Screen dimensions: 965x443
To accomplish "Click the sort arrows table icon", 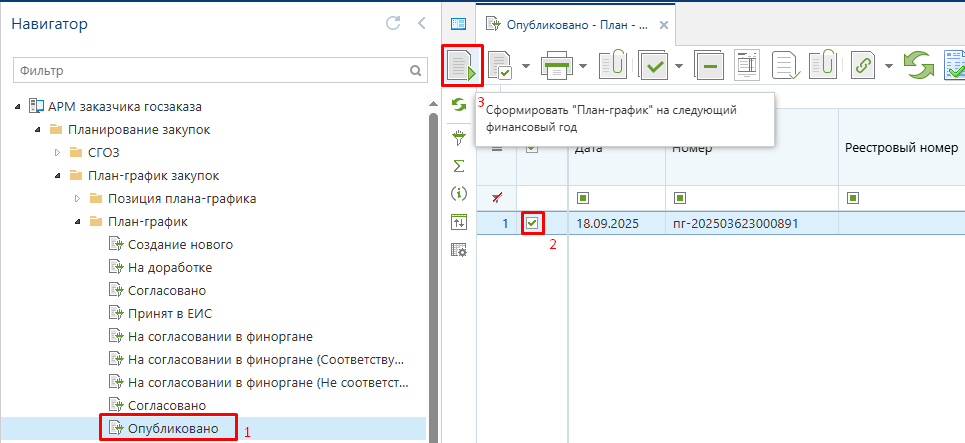I will tap(459, 222).
